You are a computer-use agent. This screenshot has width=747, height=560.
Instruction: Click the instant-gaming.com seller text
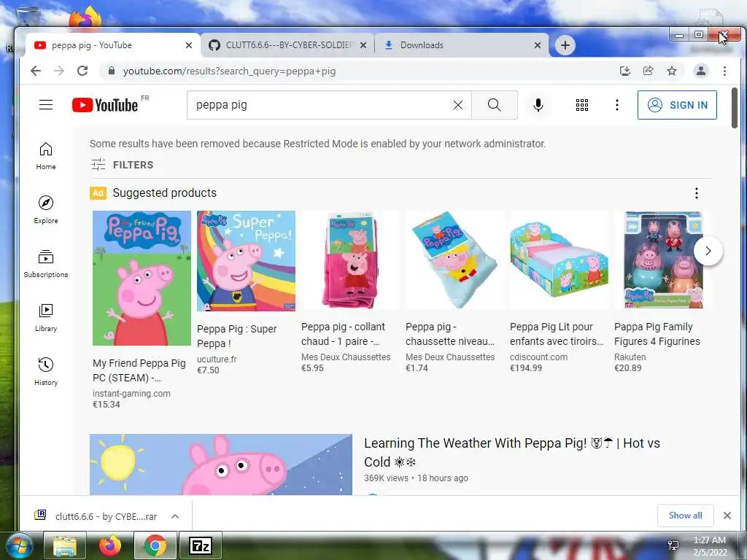coord(131,393)
